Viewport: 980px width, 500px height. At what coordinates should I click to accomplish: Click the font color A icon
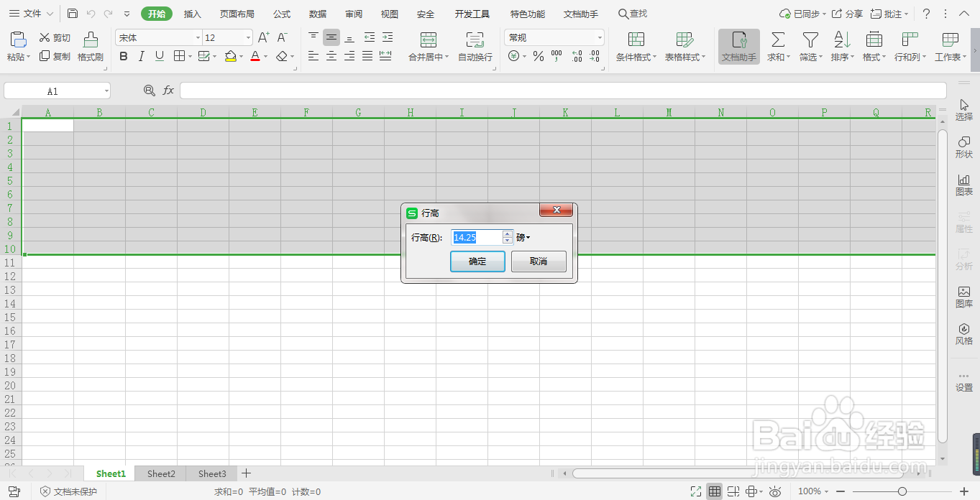pyautogui.click(x=255, y=56)
